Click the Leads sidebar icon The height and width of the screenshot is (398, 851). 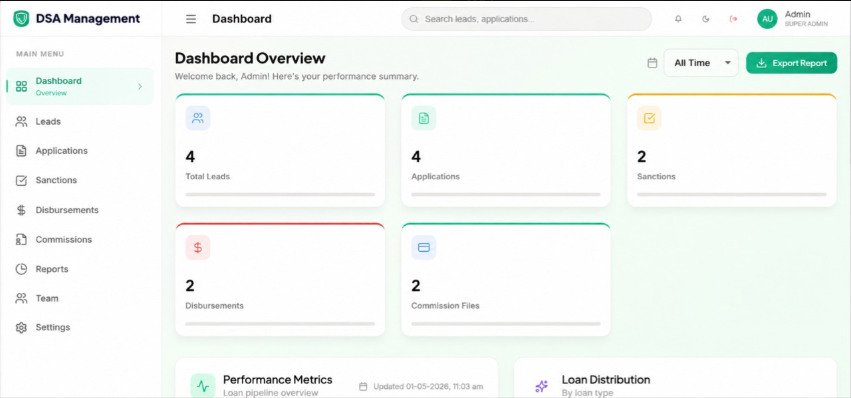[21, 122]
